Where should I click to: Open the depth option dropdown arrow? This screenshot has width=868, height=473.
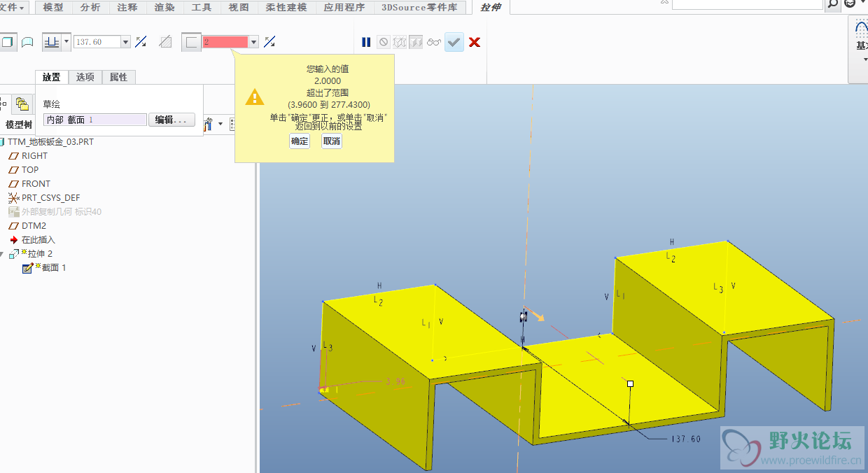click(66, 42)
